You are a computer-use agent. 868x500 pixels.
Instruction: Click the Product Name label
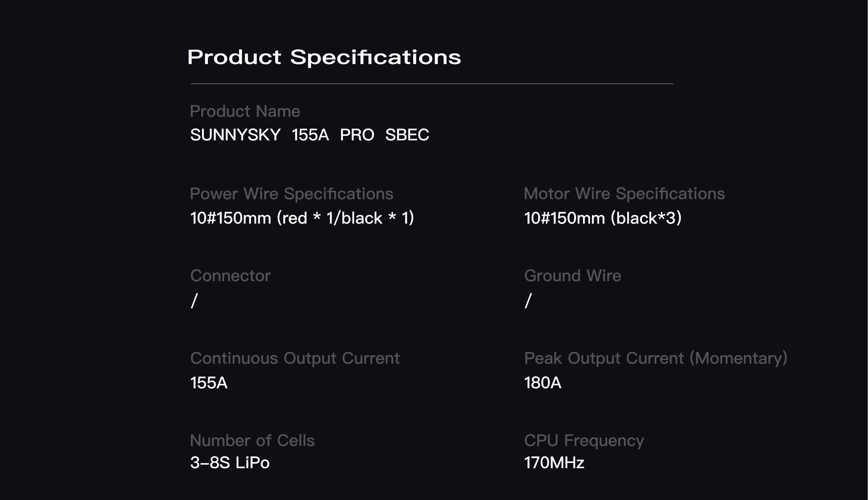(245, 111)
